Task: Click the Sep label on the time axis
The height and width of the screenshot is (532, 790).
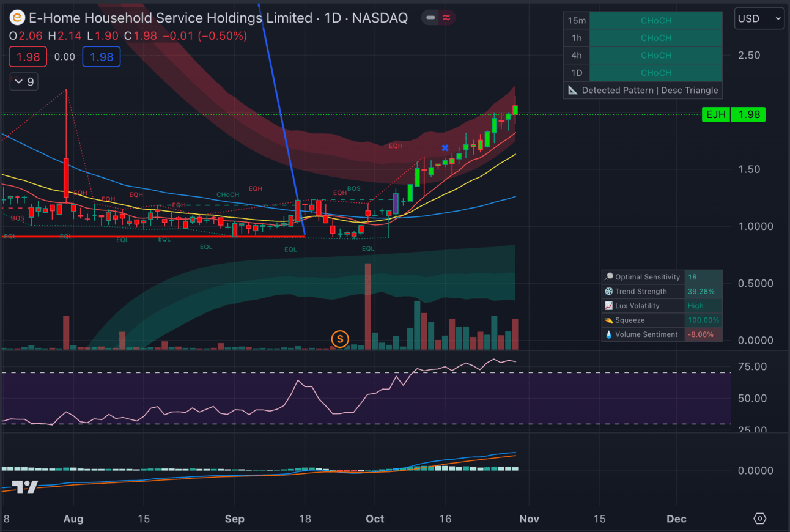Action: pos(234,519)
